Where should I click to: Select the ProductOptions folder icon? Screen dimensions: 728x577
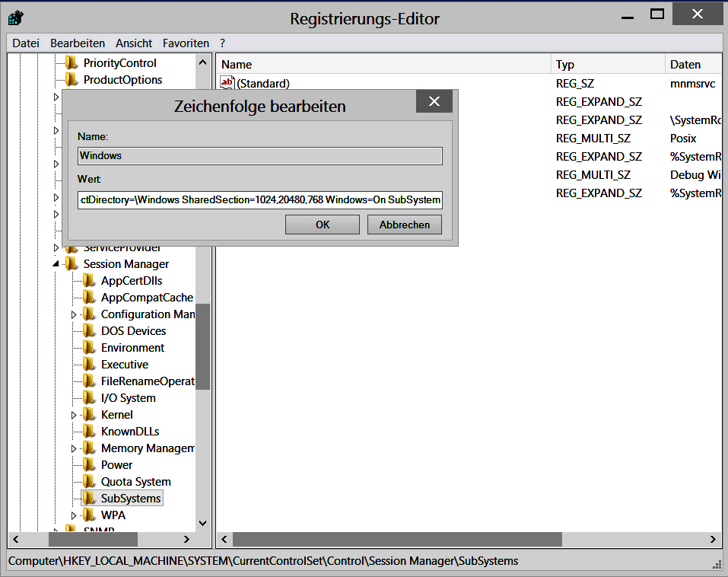pyautogui.click(x=72, y=79)
